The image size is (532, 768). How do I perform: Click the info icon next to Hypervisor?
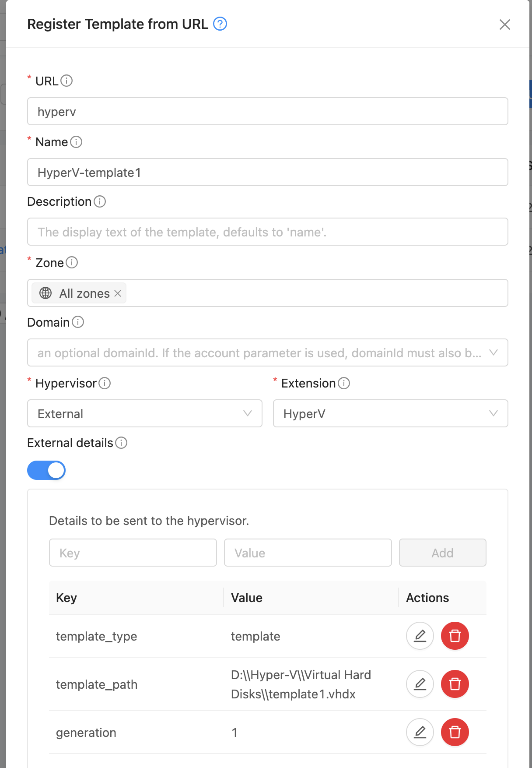click(105, 383)
